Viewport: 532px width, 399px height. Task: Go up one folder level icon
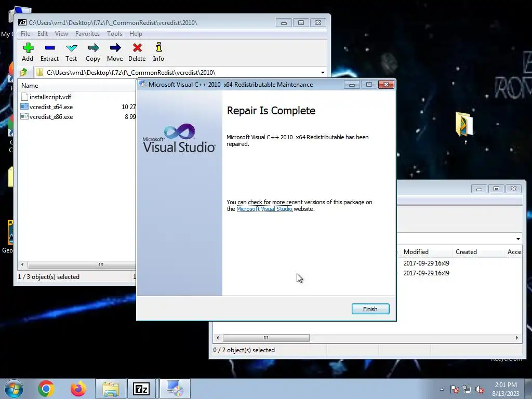coord(24,72)
